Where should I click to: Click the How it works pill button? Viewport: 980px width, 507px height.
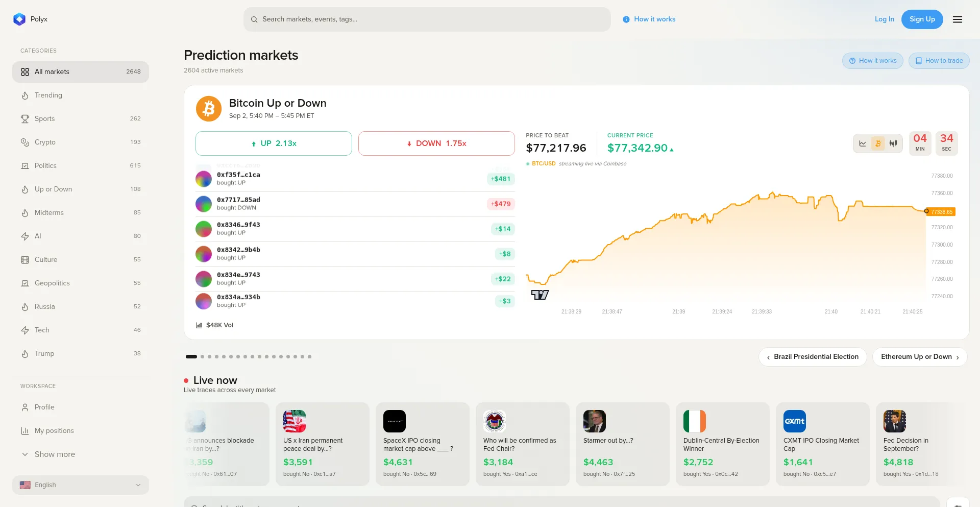click(873, 61)
